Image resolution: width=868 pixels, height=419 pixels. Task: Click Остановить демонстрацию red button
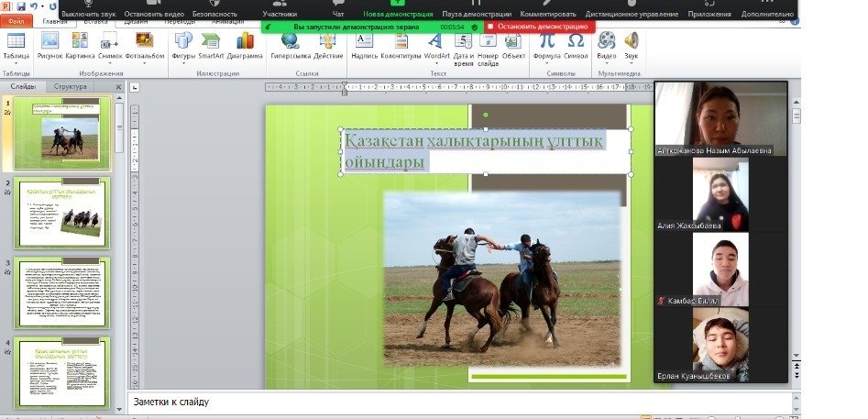point(540,27)
